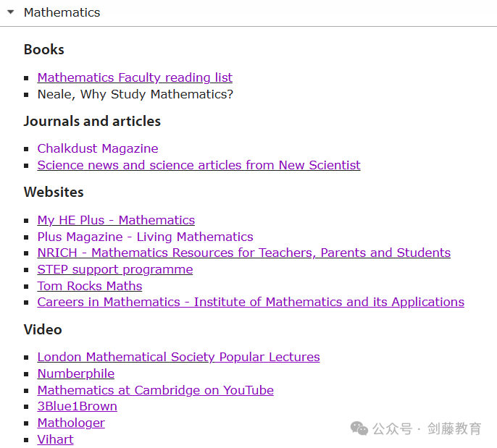Visit the 3Blue1Brown link
The image size is (497, 448).
point(77,406)
